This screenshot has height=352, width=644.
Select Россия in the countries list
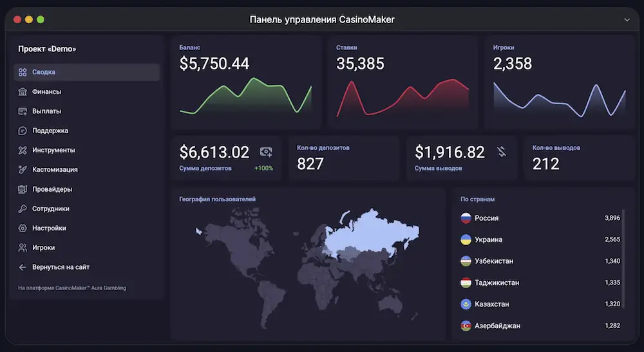tap(486, 218)
